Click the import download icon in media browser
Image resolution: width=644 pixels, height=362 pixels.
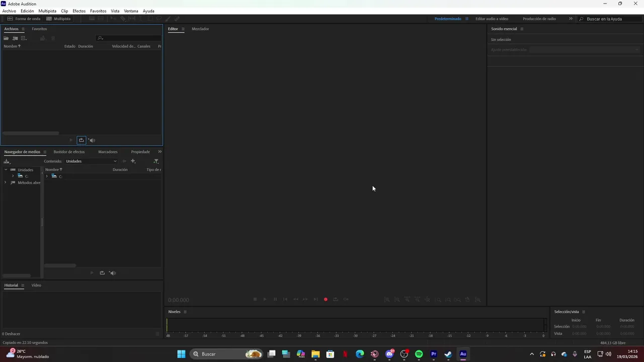click(x=7, y=161)
